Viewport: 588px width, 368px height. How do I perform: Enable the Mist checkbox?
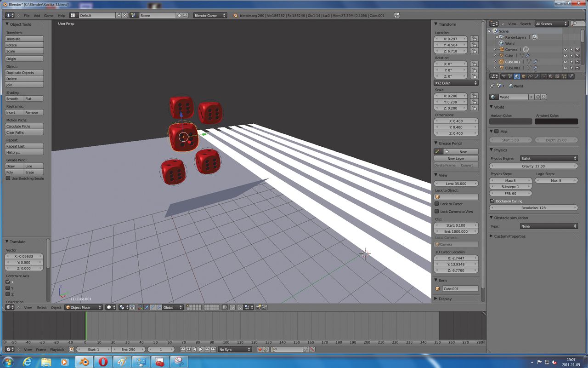[496, 132]
